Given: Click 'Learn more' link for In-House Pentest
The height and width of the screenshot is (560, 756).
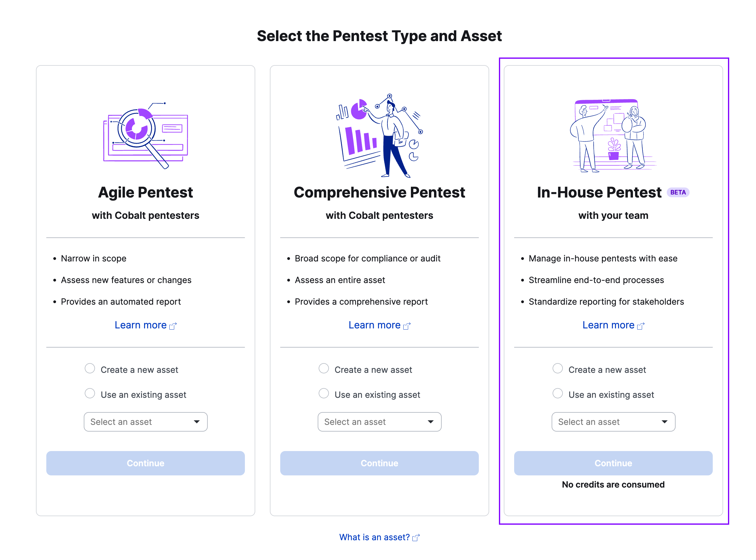Looking at the screenshot, I should pyautogui.click(x=613, y=325).
